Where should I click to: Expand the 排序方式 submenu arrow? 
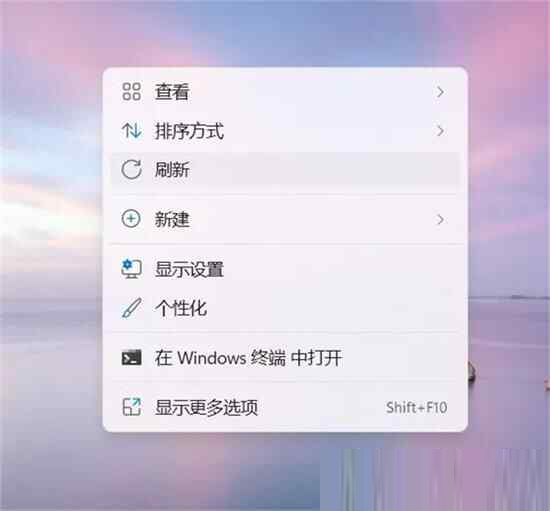(440, 131)
